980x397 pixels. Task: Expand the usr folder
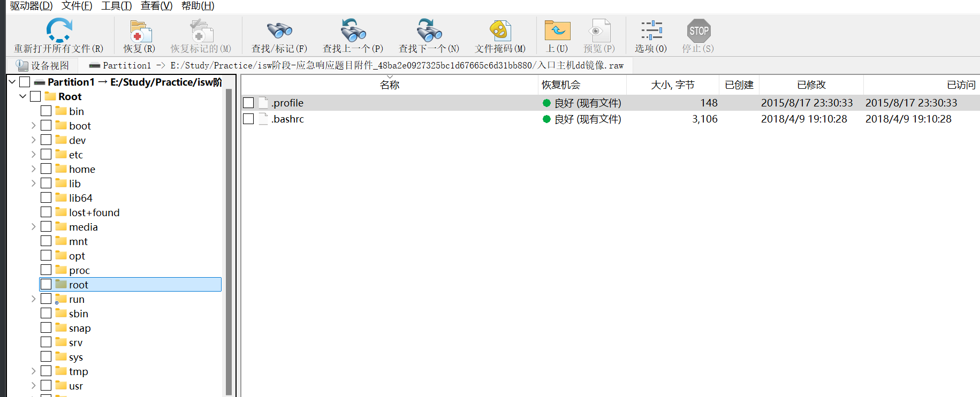pos(33,385)
